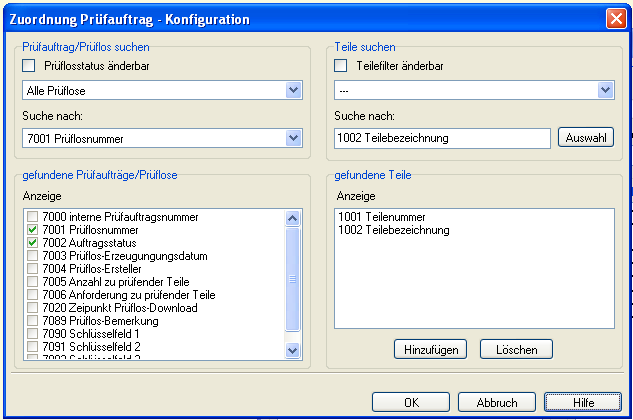
Task: Select 1001 Teilenummer in gefundene Teile
Action: pyautogui.click(x=382, y=217)
